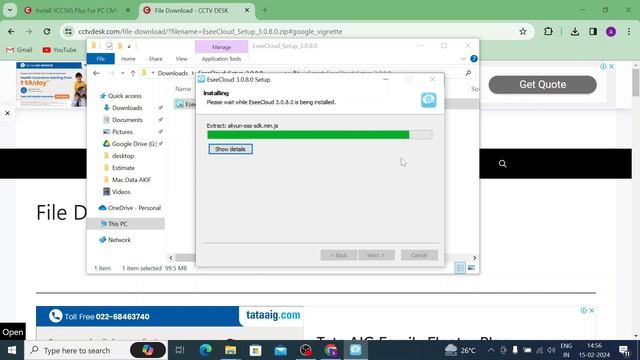The width and height of the screenshot is (640, 360).
Task: Click properties checkmark icon in Explorer title bar
Action: (x=109, y=46)
